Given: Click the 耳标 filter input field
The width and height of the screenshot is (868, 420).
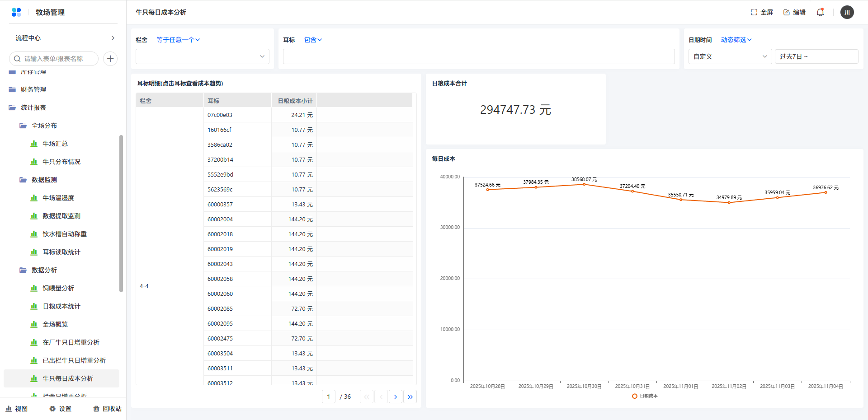Looking at the screenshot, I should pos(478,56).
